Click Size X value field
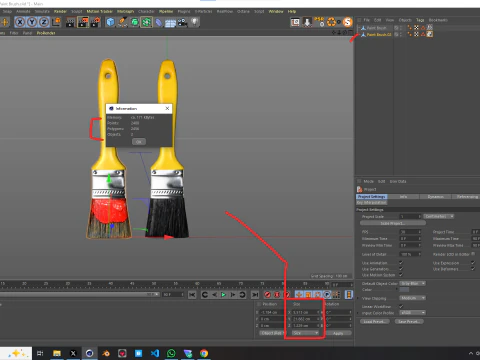Screen dimensions: 480x360 click(305, 312)
